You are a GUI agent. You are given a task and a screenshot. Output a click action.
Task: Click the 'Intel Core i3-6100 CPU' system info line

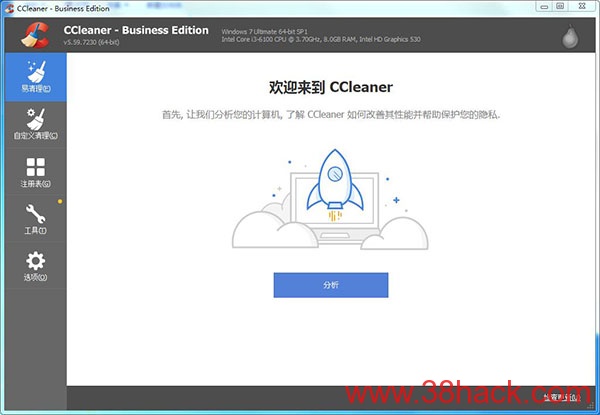pyautogui.click(x=321, y=39)
